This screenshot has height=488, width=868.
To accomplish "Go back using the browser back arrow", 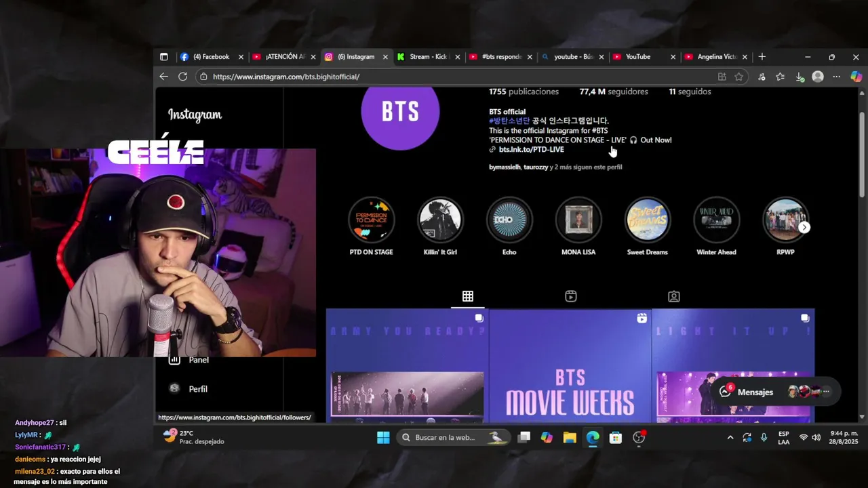I will (163, 77).
